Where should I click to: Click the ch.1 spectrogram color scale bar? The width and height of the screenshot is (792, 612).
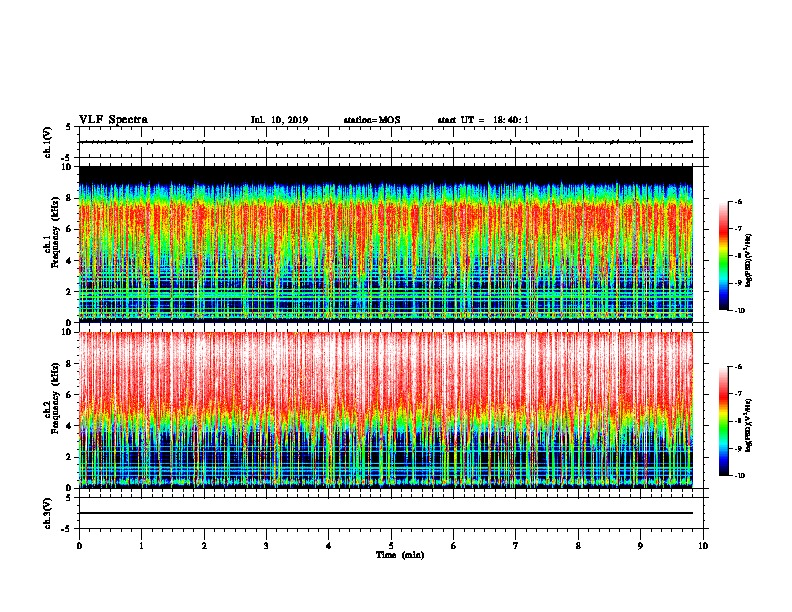pos(723,256)
